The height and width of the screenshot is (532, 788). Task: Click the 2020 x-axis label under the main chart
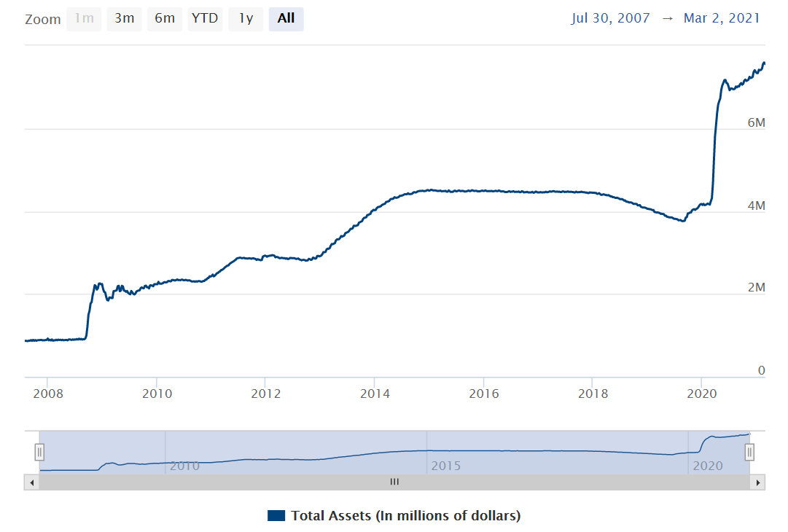point(701,394)
